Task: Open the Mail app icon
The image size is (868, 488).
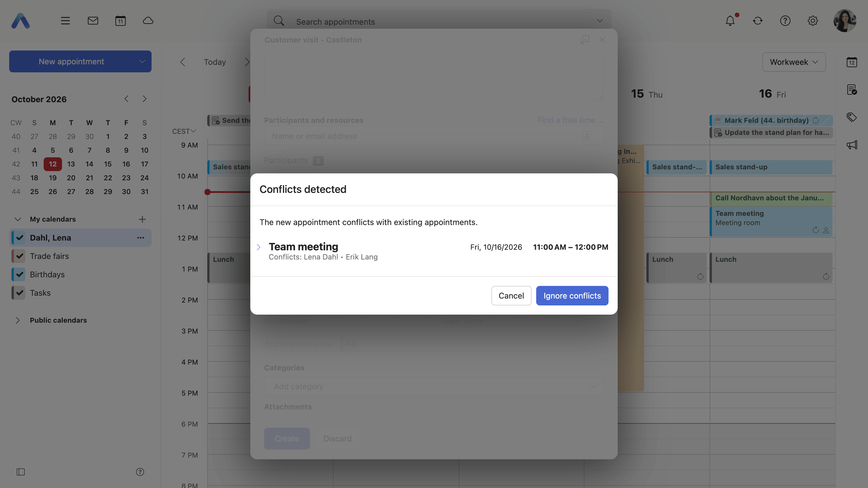Action: click(x=93, y=21)
